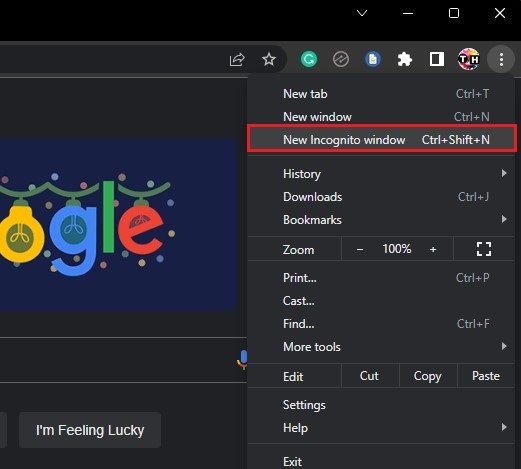Search by voice using the microphone icon

click(244, 359)
